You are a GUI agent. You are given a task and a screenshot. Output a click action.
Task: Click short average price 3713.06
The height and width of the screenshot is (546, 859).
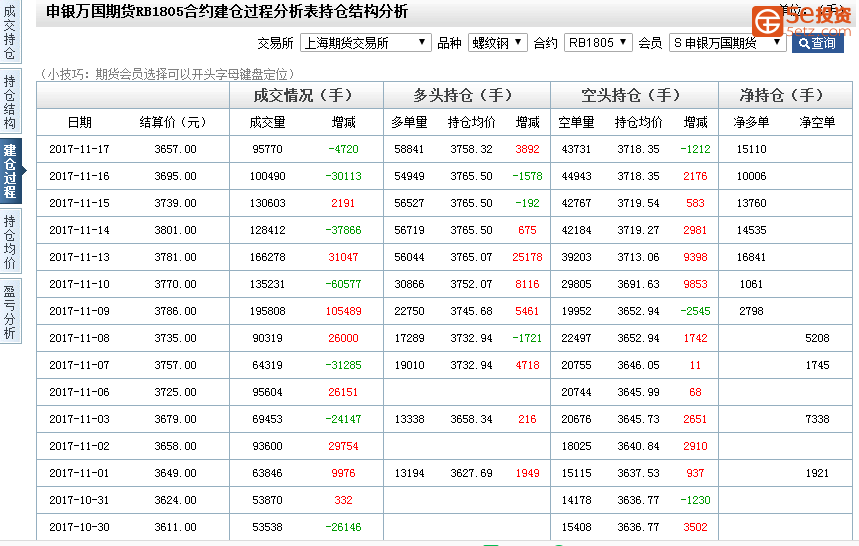click(x=638, y=257)
